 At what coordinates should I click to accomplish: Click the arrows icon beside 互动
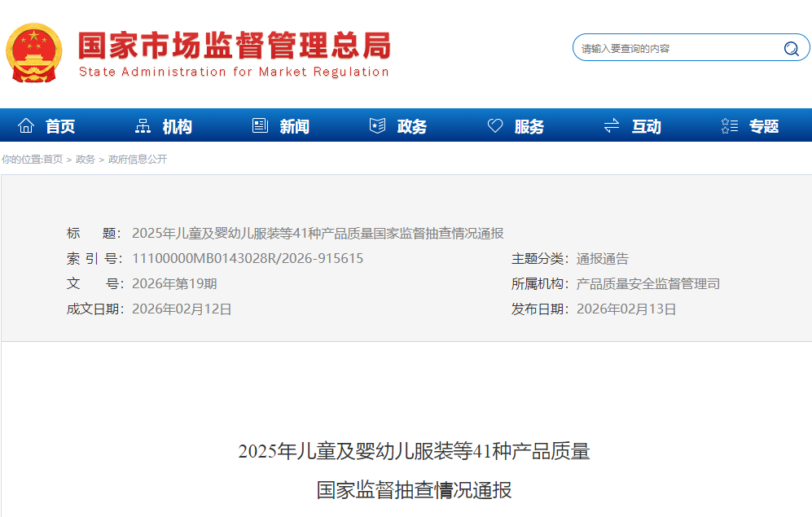pyautogui.click(x=612, y=125)
